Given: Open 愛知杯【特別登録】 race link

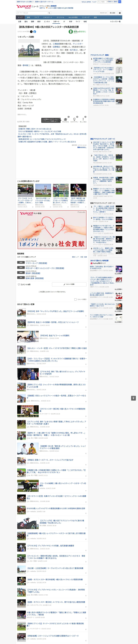Looking at the screenshot, I should [x=33, y=273].
